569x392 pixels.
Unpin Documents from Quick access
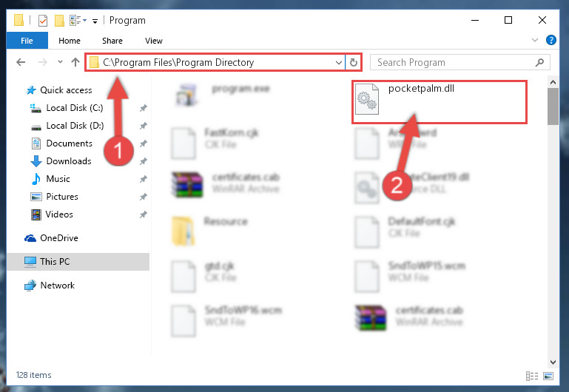[x=144, y=143]
